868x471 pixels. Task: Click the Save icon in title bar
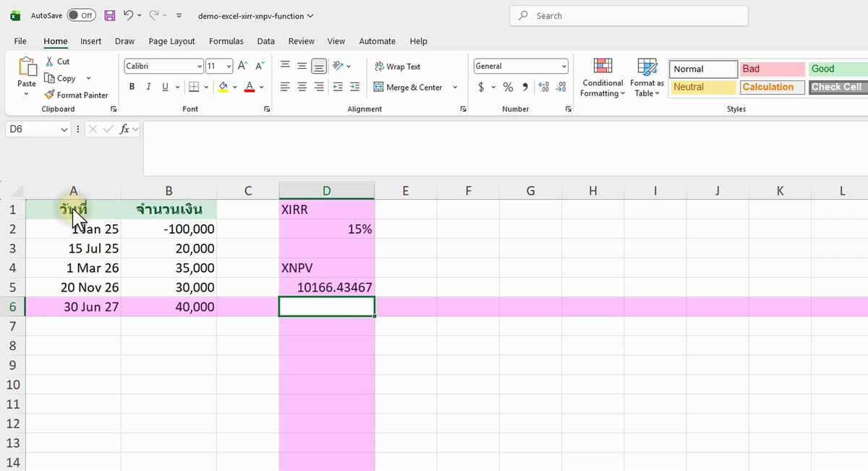coord(110,15)
